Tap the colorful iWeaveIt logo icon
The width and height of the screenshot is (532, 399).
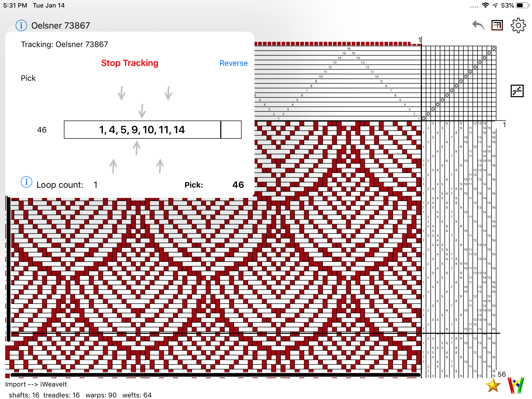click(516, 385)
